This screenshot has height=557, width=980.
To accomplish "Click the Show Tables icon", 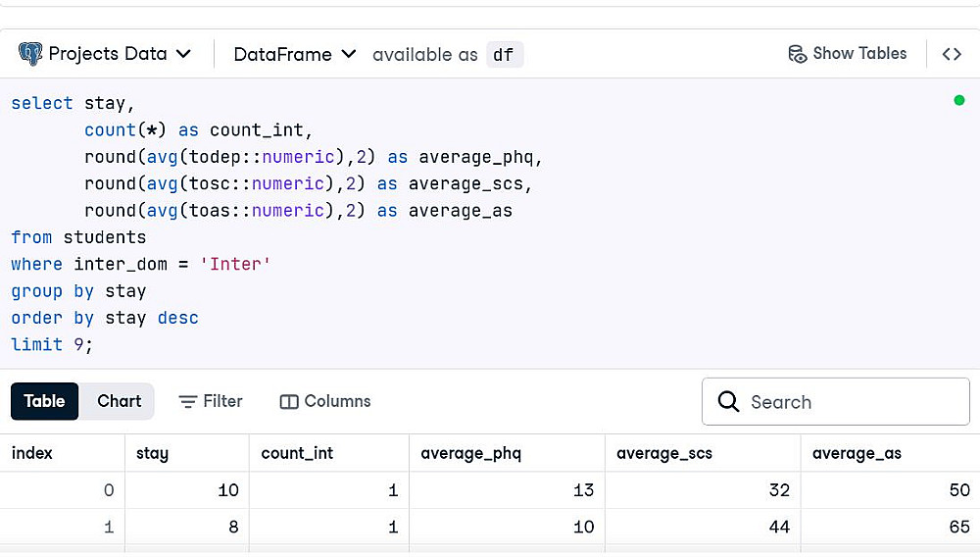I will (x=798, y=54).
